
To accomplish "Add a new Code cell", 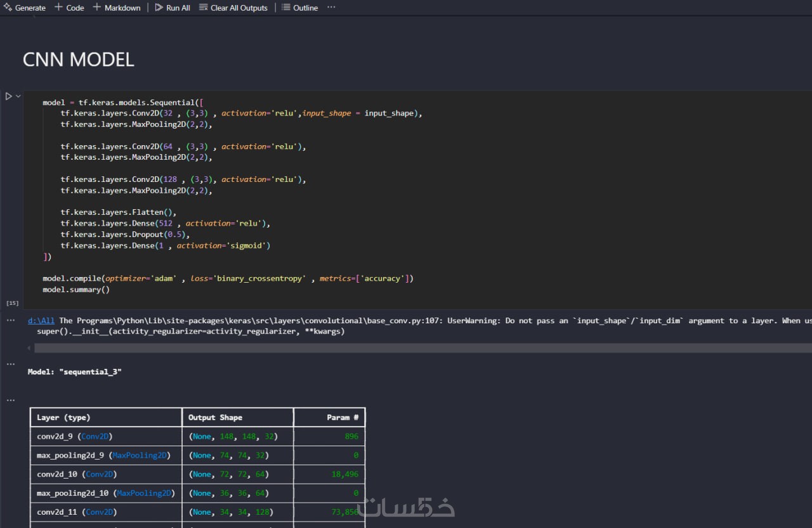I will 69,8.
